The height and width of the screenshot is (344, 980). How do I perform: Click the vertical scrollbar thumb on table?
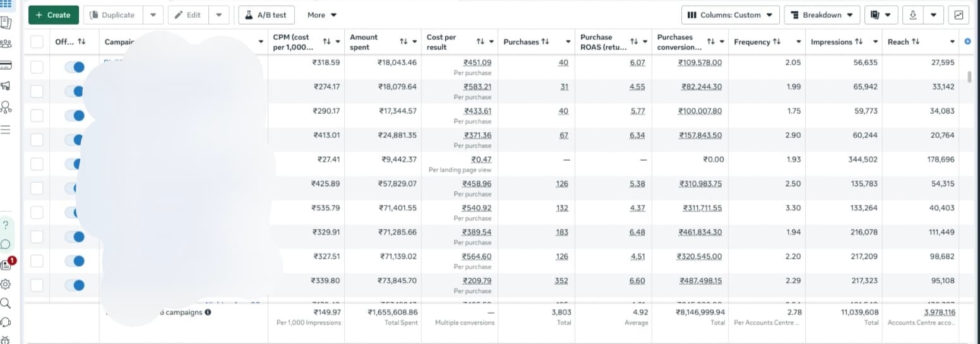(970, 77)
